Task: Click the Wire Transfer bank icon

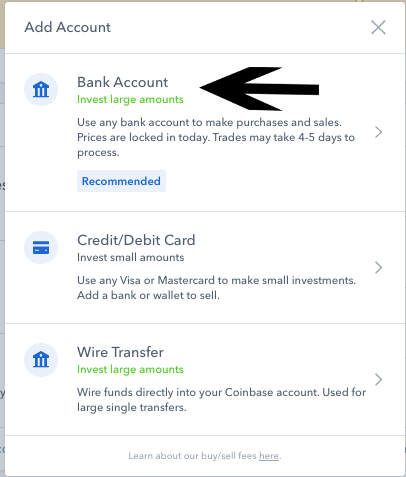Action: (41, 360)
